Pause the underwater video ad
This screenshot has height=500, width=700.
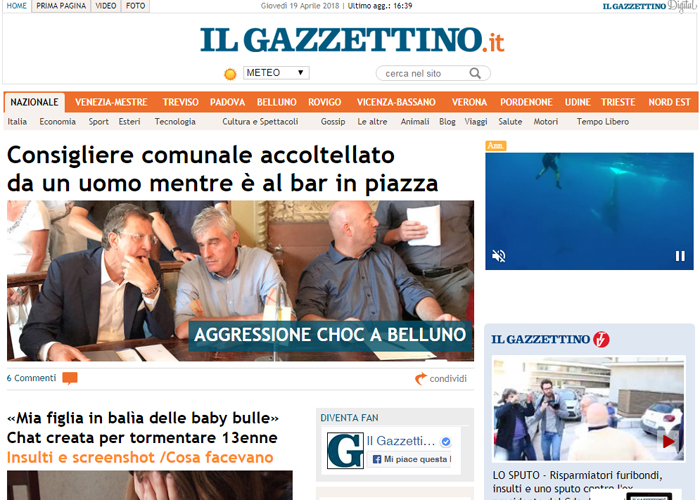pos(680,256)
